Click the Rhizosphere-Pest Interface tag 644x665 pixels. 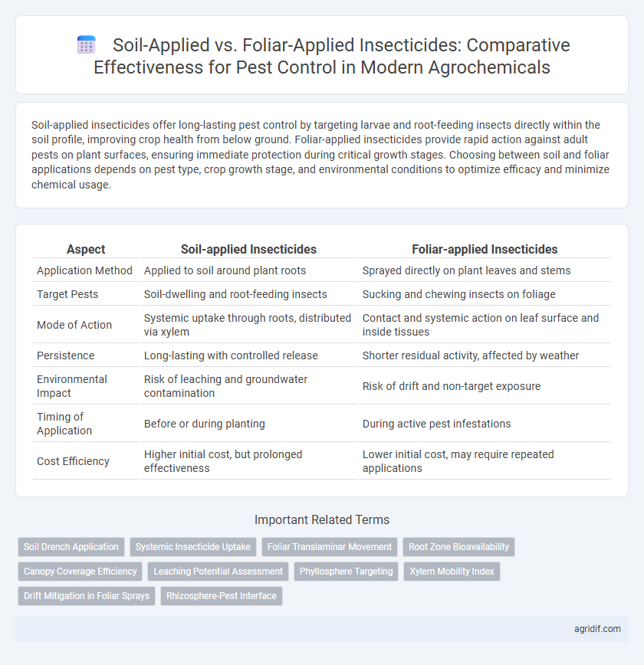tap(221, 596)
